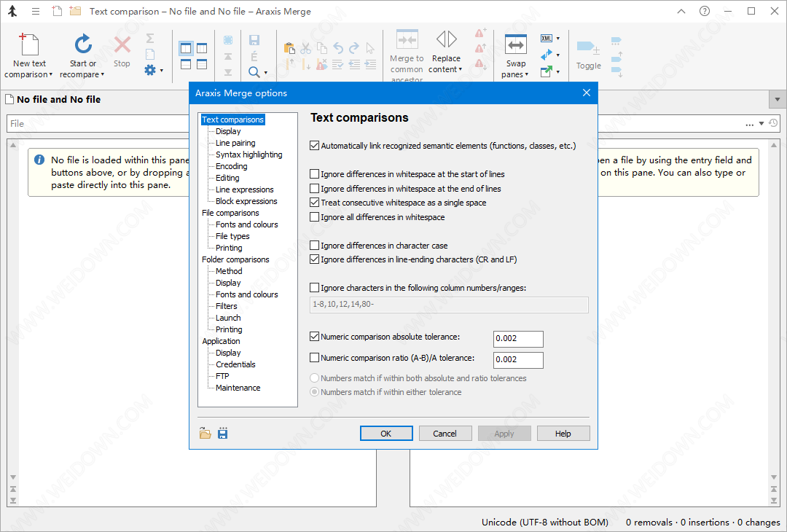This screenshot has height=532, width=787.
Task: Select File types in options tree
Action: point(232,236)
